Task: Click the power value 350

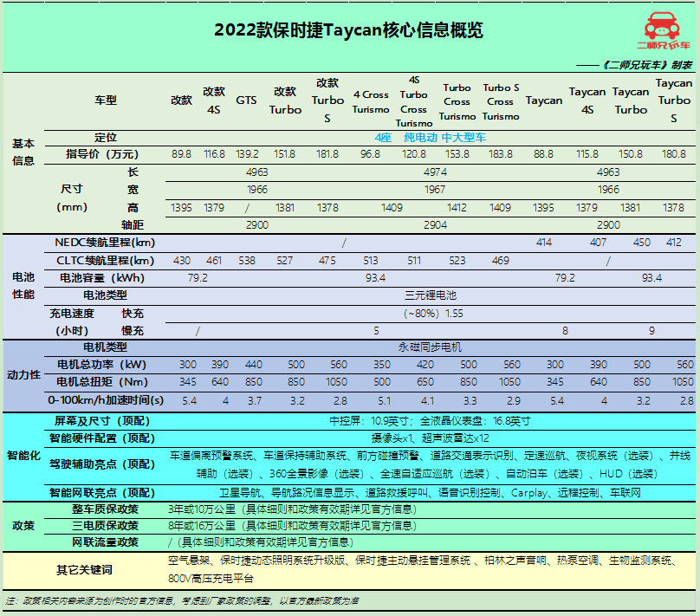Action: [382, 365]
